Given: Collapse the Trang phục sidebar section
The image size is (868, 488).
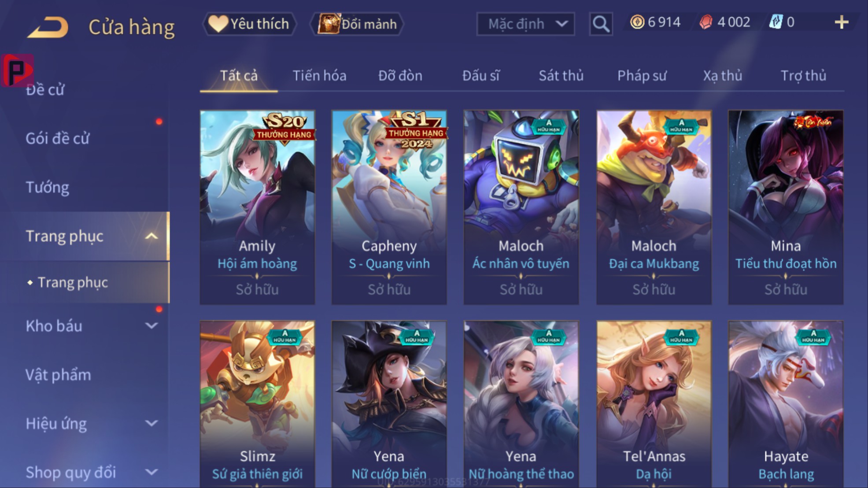Looking at the screenshot, I should pos(151,236).
